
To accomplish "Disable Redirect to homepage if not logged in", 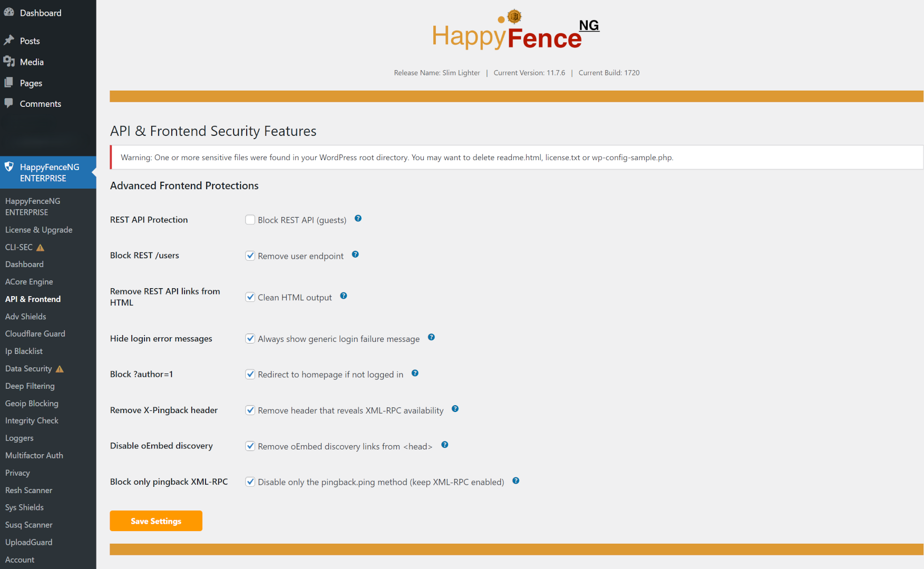I will [250, 374].
